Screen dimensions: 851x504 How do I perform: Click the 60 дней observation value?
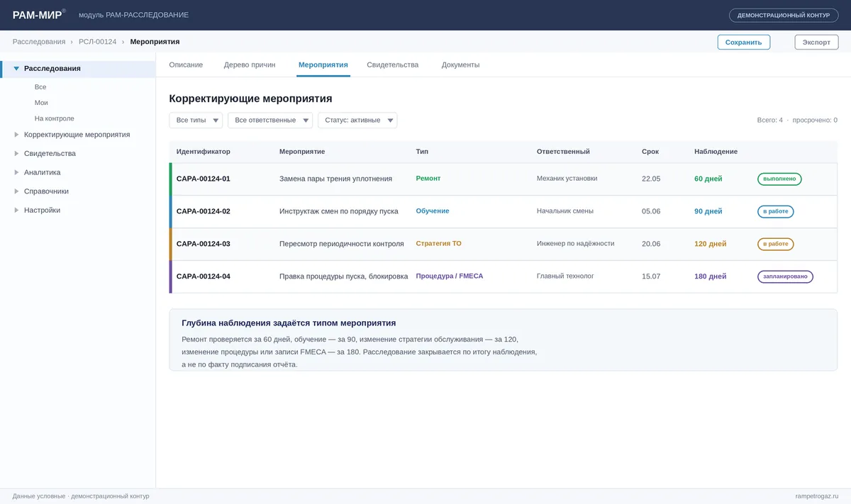click(x=708, y=179)
